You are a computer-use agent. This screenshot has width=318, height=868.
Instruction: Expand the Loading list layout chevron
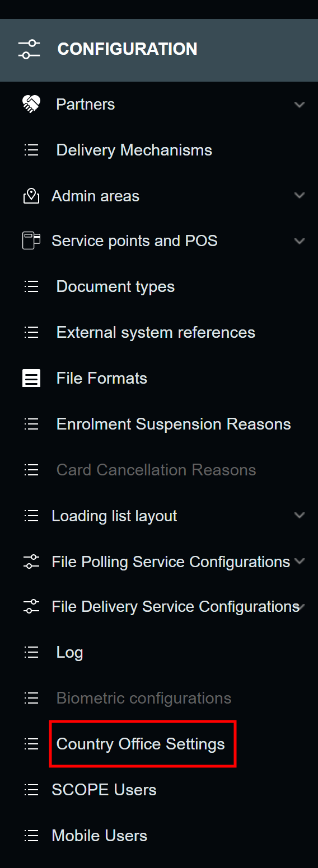[300, 516]
